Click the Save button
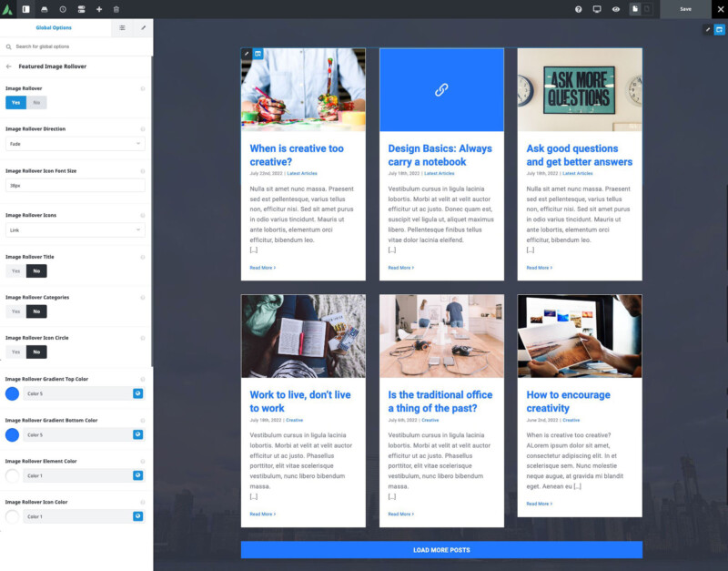This screenshot has height=571, width=728. click(x=684, y=9)
